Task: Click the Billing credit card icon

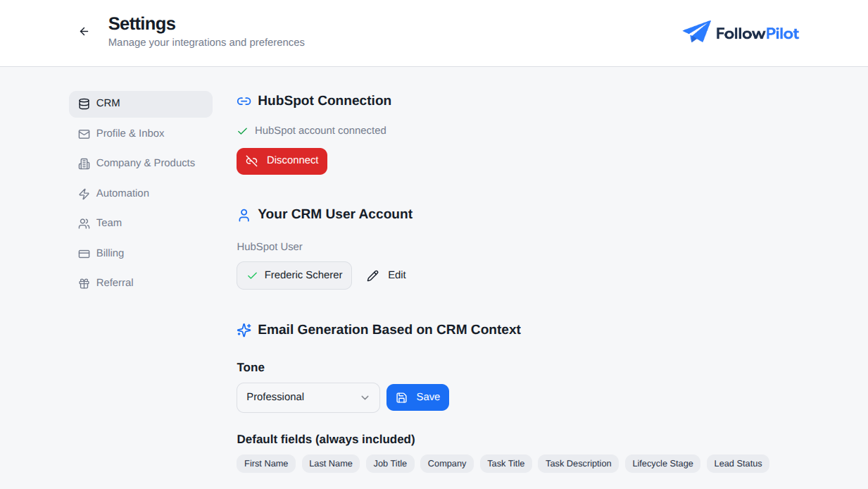Action: pos(84,254)
